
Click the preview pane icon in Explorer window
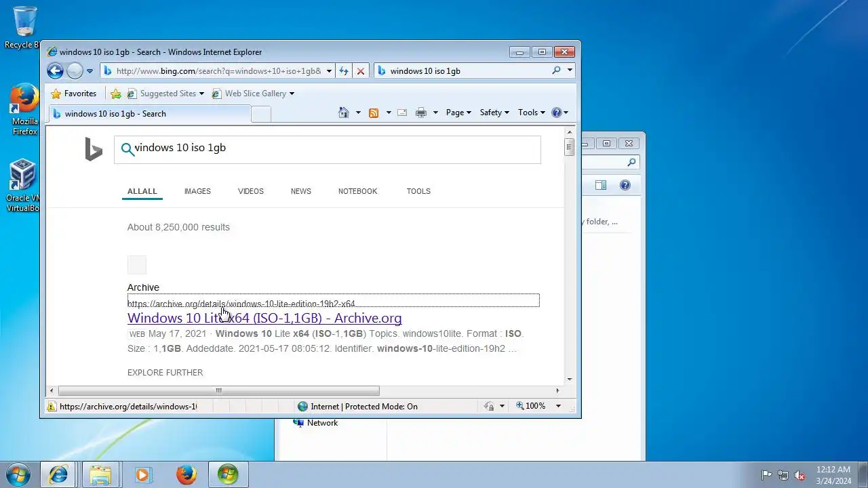[x=600, y=185]
